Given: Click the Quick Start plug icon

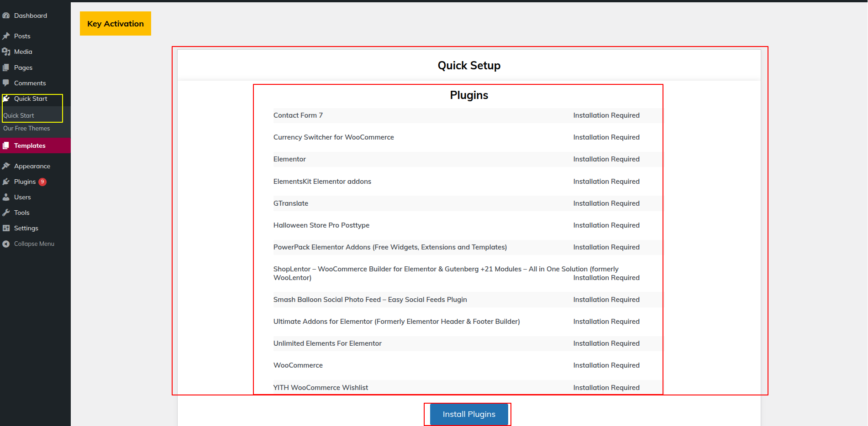Looking at the screenshot, I should pyautogui.click(x=6, y=99).
